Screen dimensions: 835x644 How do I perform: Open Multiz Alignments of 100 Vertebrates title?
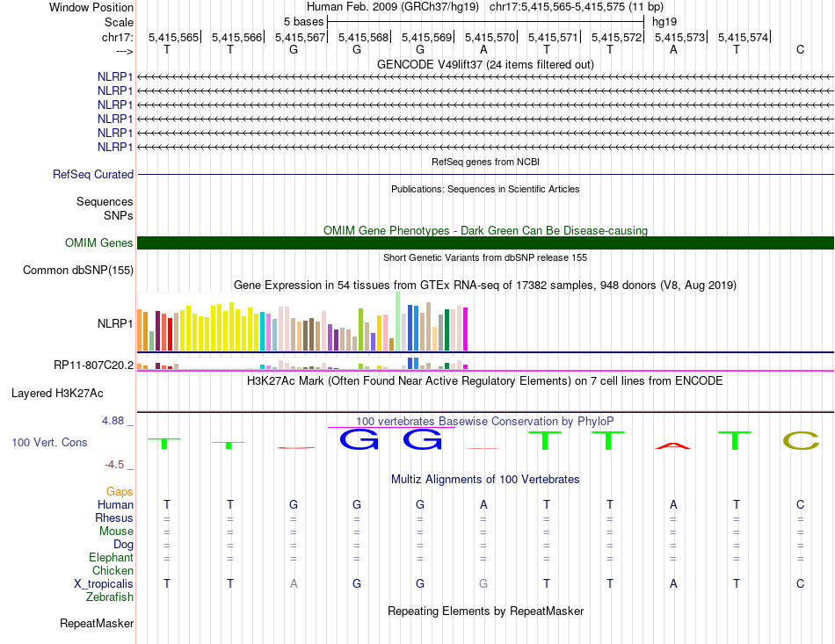[485, 480]
